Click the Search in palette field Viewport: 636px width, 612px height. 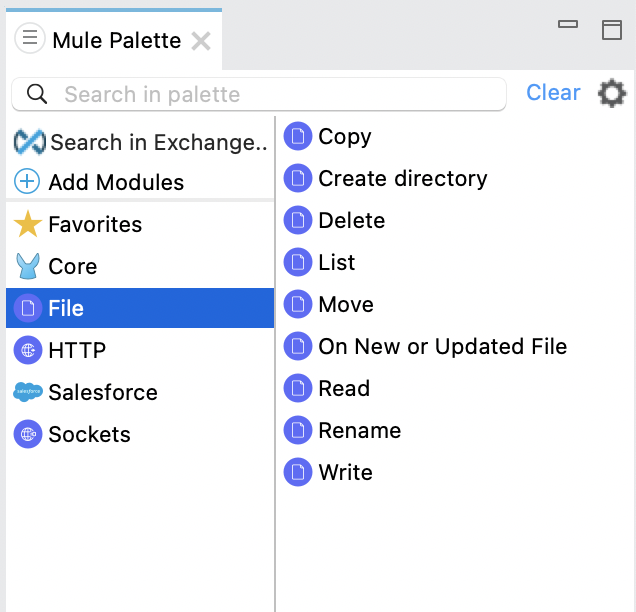coord(259,94)
